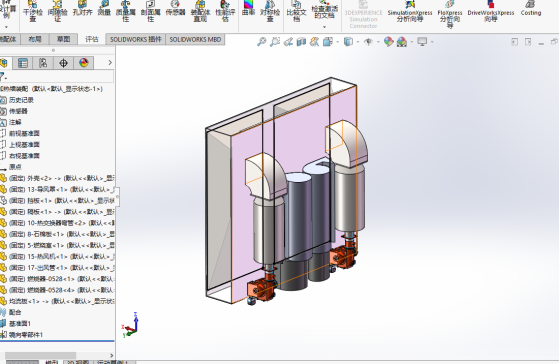559x364 pixels.
Task: Open 装配体直观 assembly visualization
Action: tap(200, 11)
